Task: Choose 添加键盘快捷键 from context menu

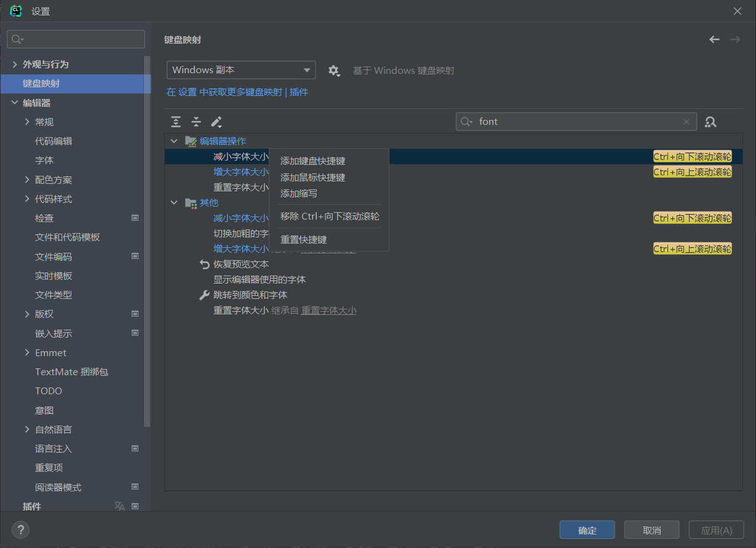Action: point(312,161)
